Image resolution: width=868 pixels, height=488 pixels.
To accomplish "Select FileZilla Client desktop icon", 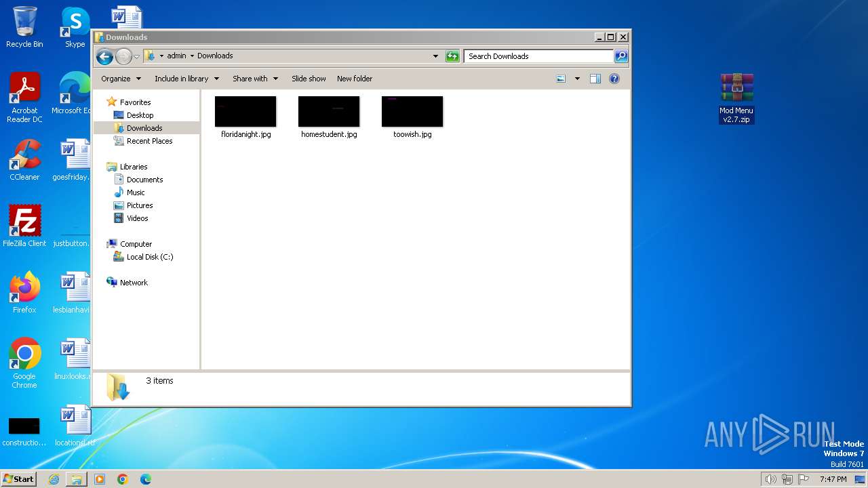I will click(24, 226).
